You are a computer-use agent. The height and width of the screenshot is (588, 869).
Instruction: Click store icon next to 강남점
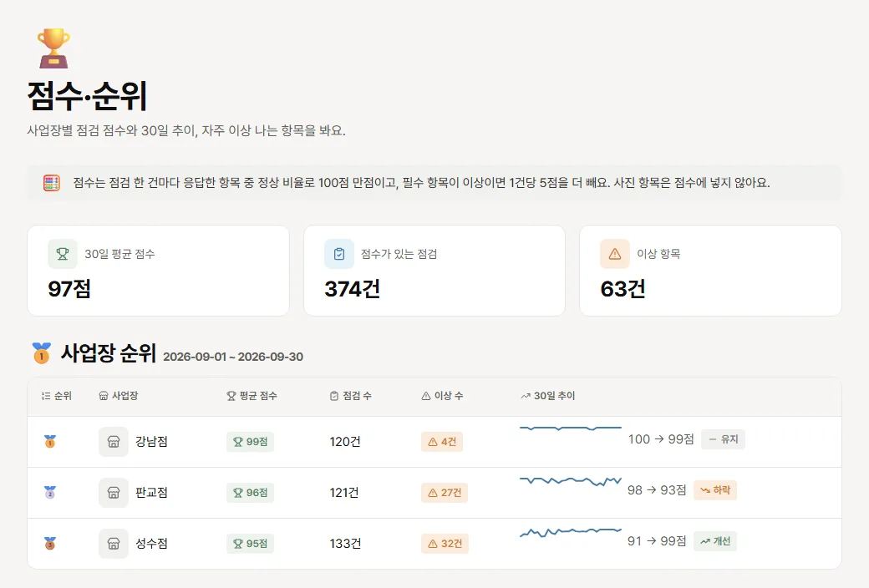pos(114,442)
